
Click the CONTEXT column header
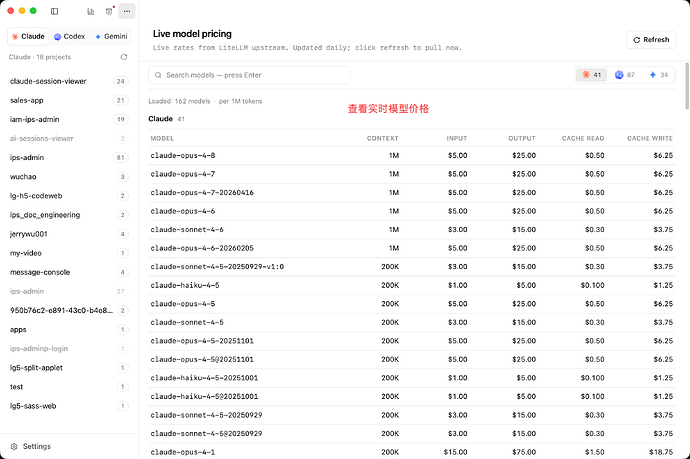point(382,138)
